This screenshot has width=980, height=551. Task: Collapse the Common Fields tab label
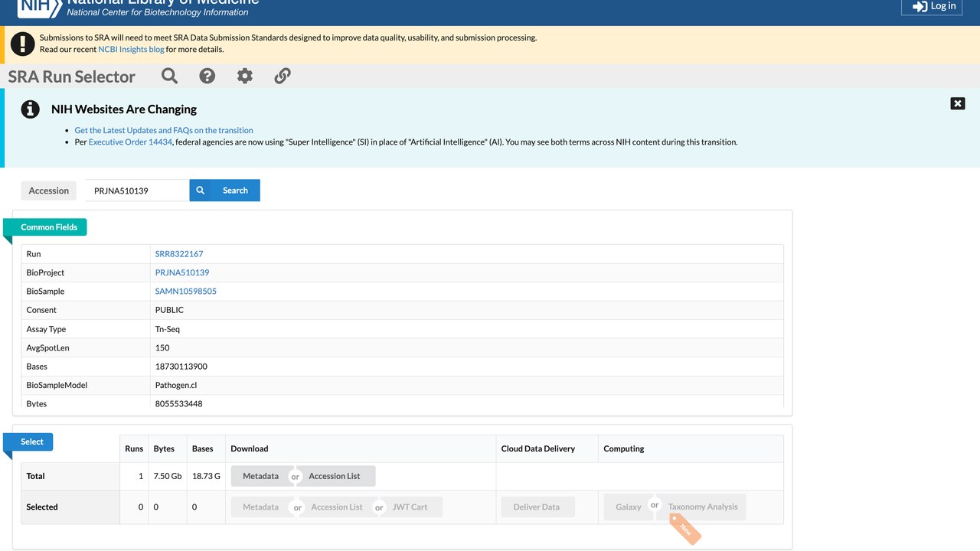[49, 227]
